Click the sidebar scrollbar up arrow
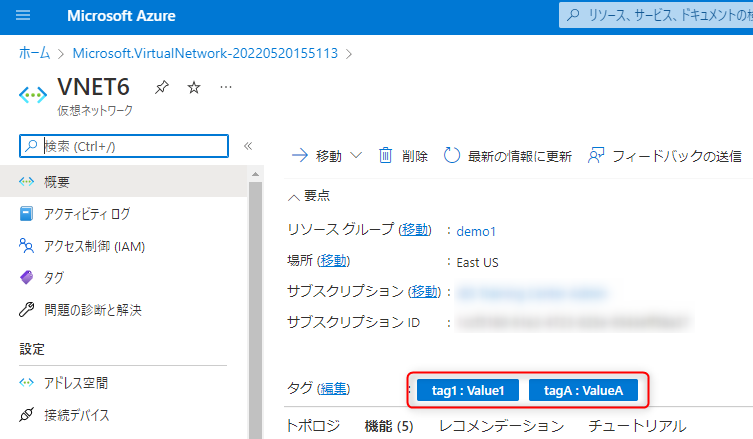 pos(255,174)
